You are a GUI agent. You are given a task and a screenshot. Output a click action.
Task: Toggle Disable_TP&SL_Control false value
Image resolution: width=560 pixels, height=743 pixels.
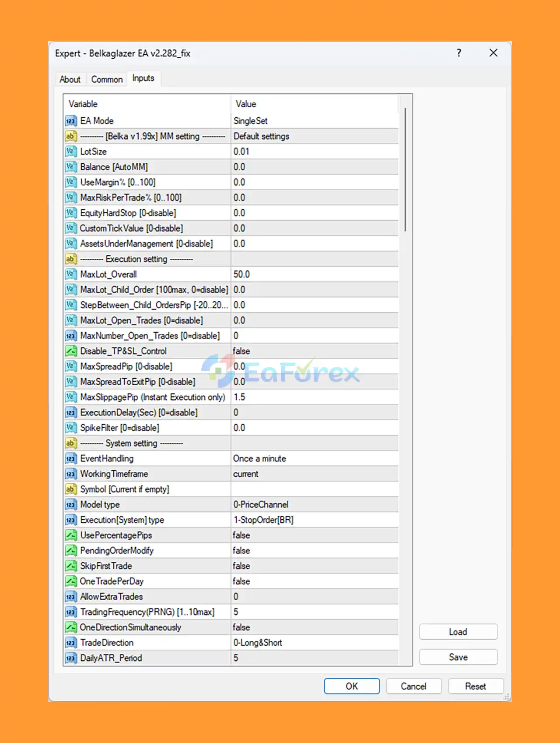point(315,351)
